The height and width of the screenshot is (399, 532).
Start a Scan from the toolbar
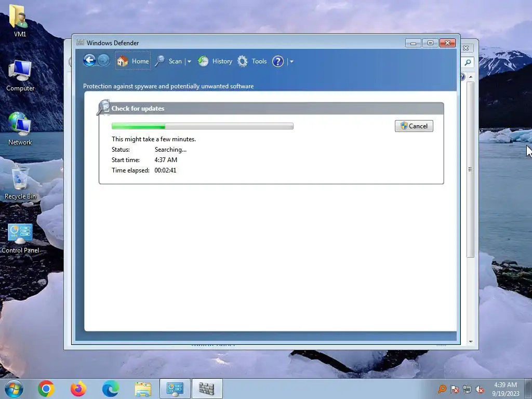169,61
